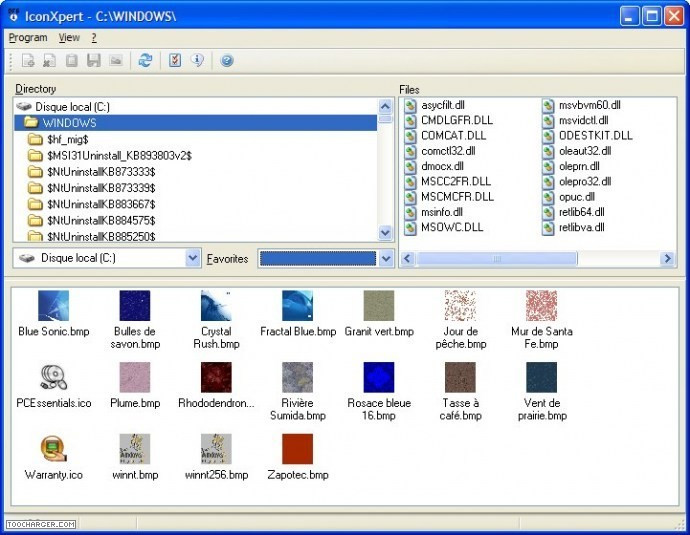Open the Favorites dropdown arrow
Screen dimensions: 690x535
tap(386, 258)
